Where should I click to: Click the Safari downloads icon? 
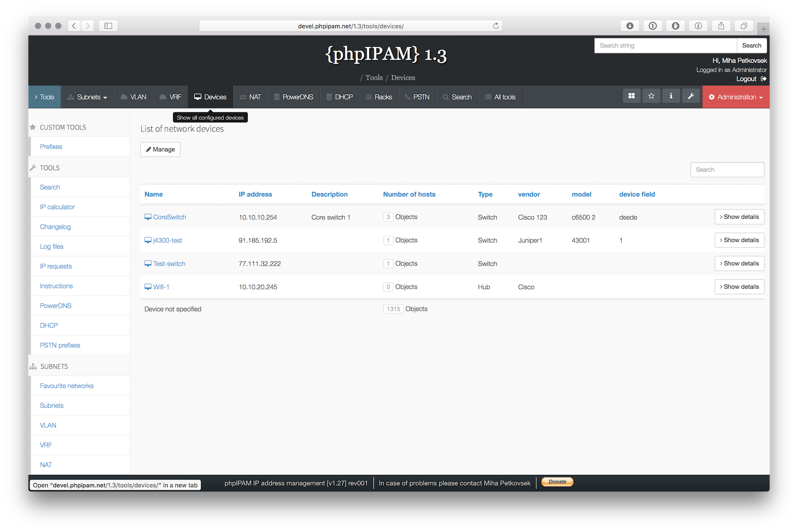630,26
